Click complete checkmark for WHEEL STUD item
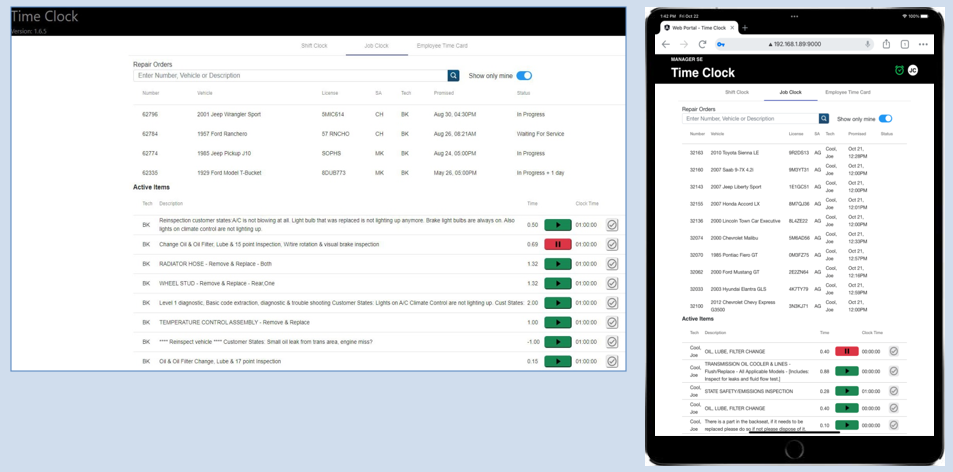This screenshot has width=953, height=472. 612,283
